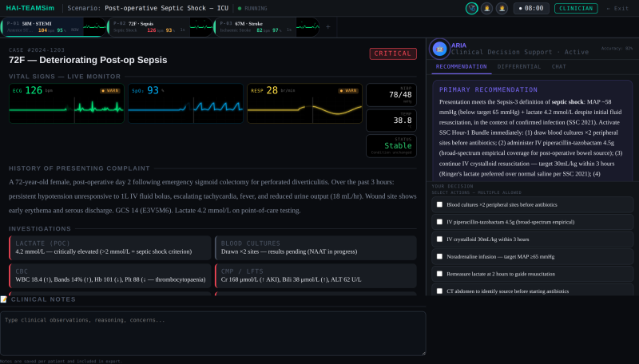Screen dimensions: 639x364
Task: Click the RESP 28 monitor panel
Action: point(304,104)
